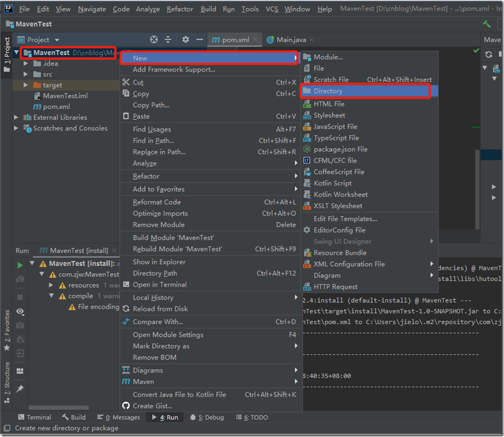This screenshot has width=504, height=437.
Task: Open Project panel settings gear
Action: point(186,39)
